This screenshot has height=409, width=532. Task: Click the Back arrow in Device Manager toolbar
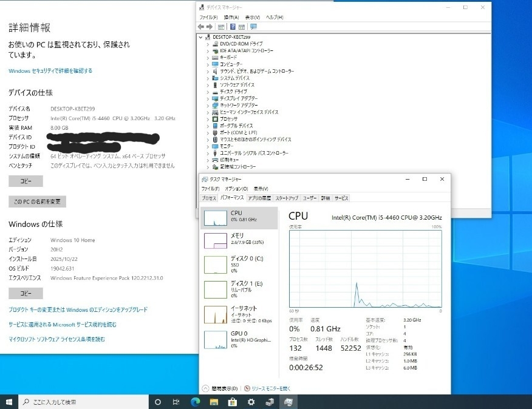click(201, 27)
